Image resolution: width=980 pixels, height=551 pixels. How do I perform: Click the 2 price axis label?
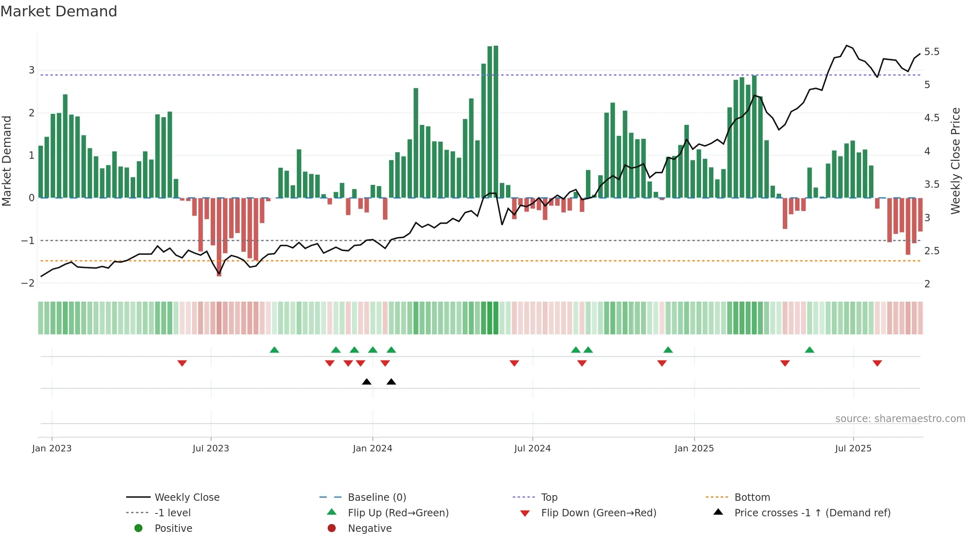(x=927, y=284)
